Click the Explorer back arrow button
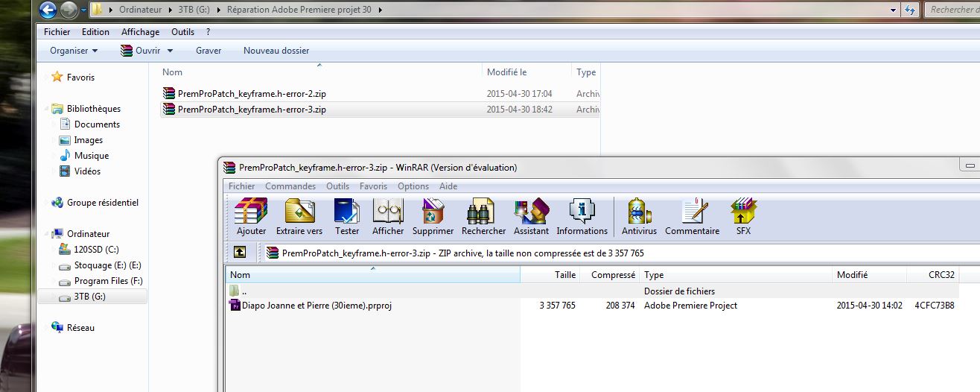The height and width of the screenshot is (392, 980). (48, 10)
